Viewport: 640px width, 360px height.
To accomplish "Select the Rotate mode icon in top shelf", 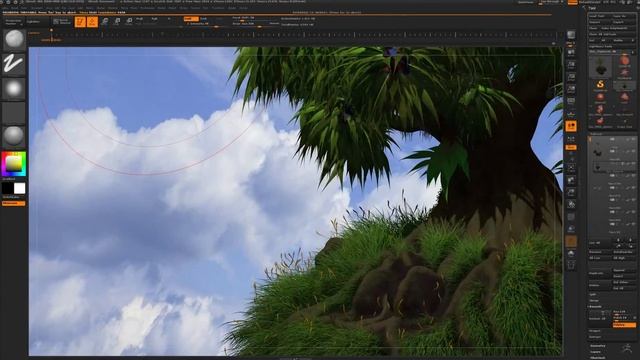I will pos(129,22).
